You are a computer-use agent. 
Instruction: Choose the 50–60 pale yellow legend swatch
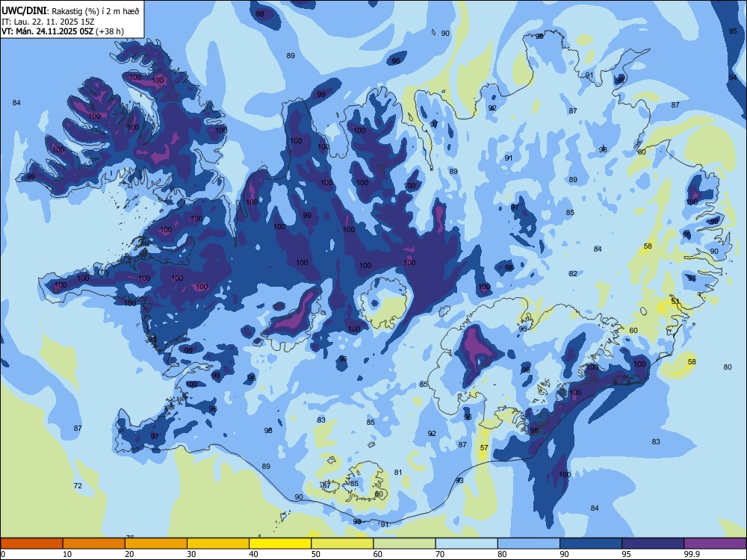(x=342, y=544)
